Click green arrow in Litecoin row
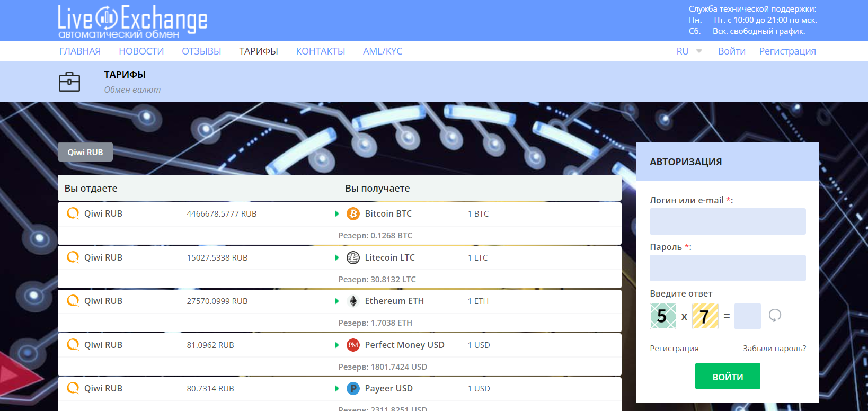The image size is (868, 411). tap(336, 258)
